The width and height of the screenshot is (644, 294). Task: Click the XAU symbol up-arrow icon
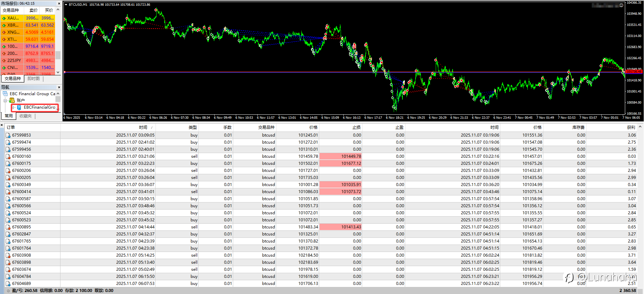4,18
